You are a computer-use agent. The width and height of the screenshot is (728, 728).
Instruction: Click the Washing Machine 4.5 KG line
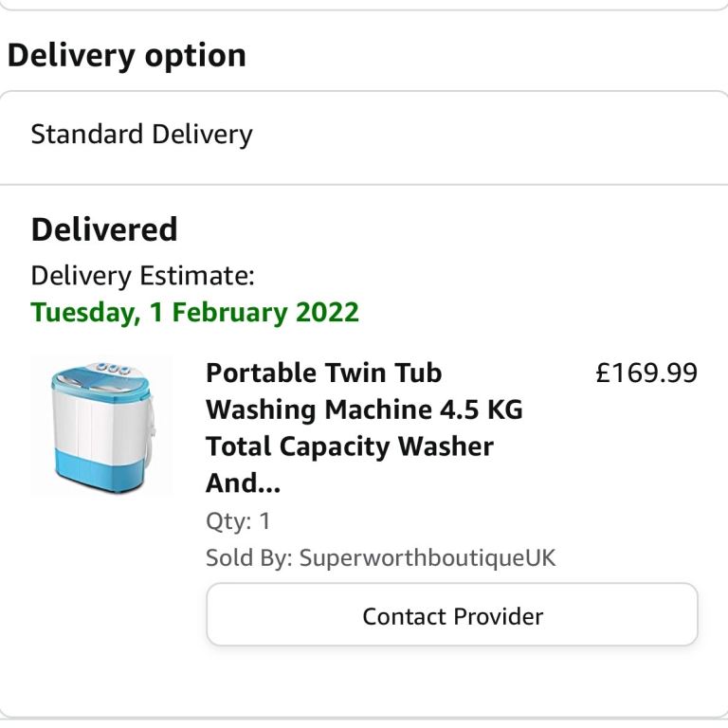[364, 409]
